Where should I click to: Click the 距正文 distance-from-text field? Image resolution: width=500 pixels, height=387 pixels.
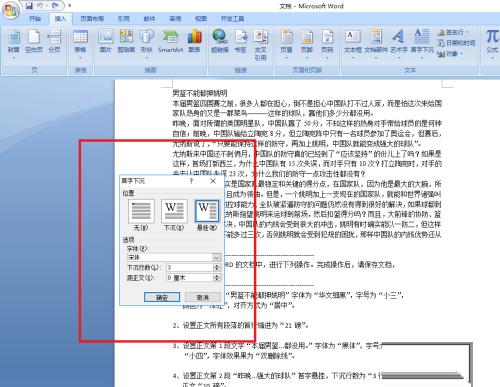tap(189, 278)
